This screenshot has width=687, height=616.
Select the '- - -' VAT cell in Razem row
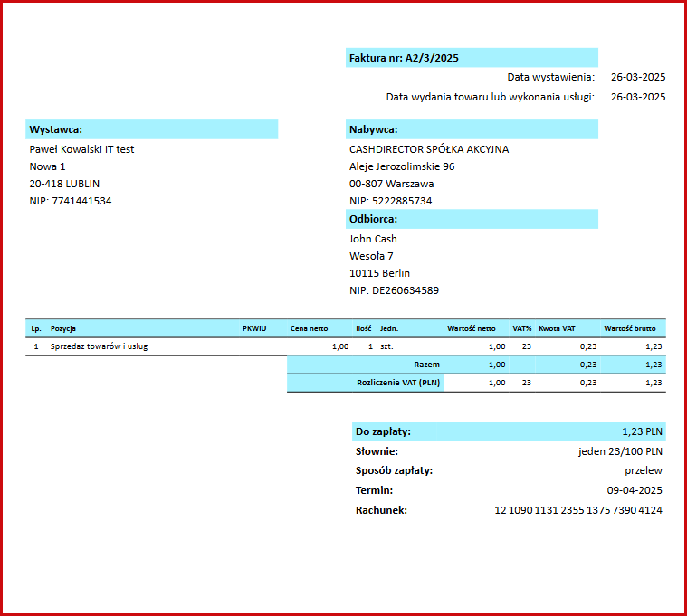[x=522, y=365]
